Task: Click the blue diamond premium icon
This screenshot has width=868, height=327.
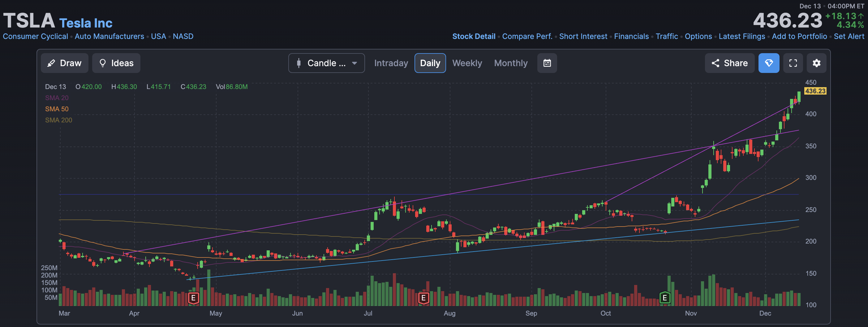Action: (x=769, y=63)
